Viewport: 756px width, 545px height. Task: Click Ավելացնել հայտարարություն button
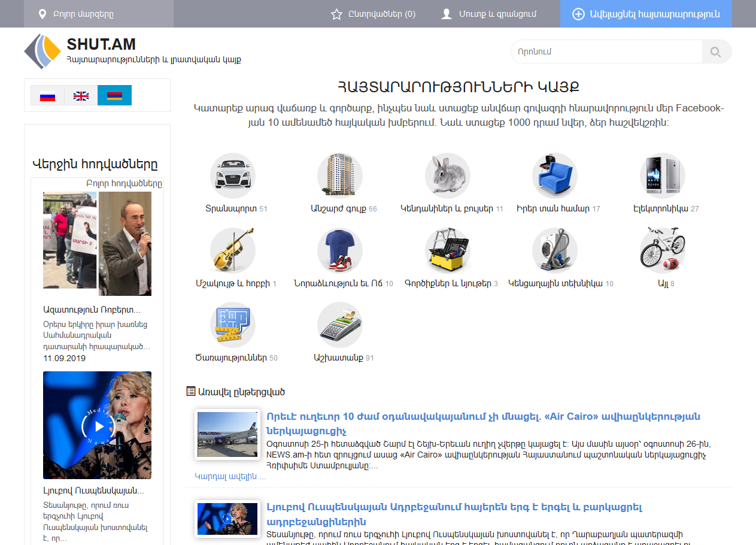(646, 14)
